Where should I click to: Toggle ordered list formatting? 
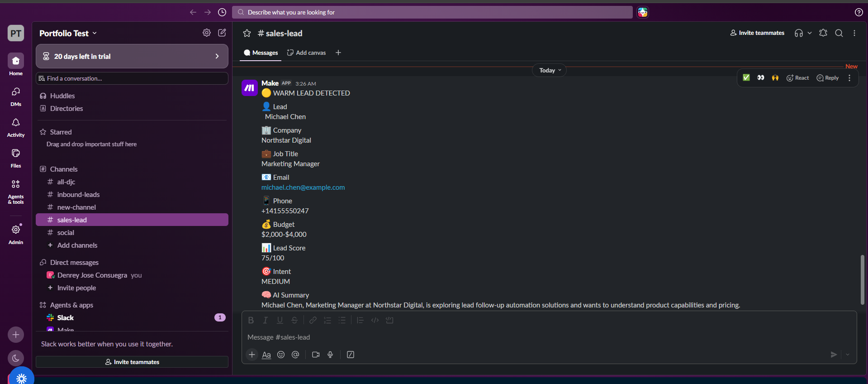pos(327,320)
